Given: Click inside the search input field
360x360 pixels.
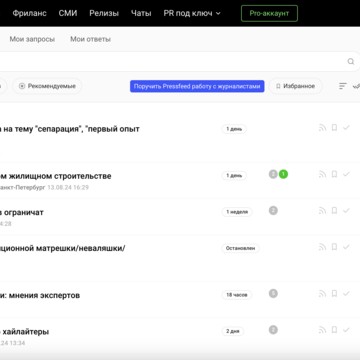Looking at the screenshot, I should pos(173,61).
